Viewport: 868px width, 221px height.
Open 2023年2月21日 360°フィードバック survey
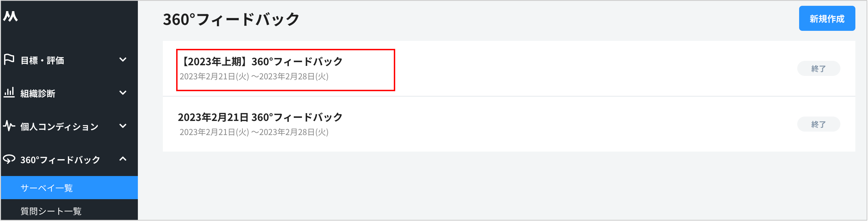click(260, 117)
